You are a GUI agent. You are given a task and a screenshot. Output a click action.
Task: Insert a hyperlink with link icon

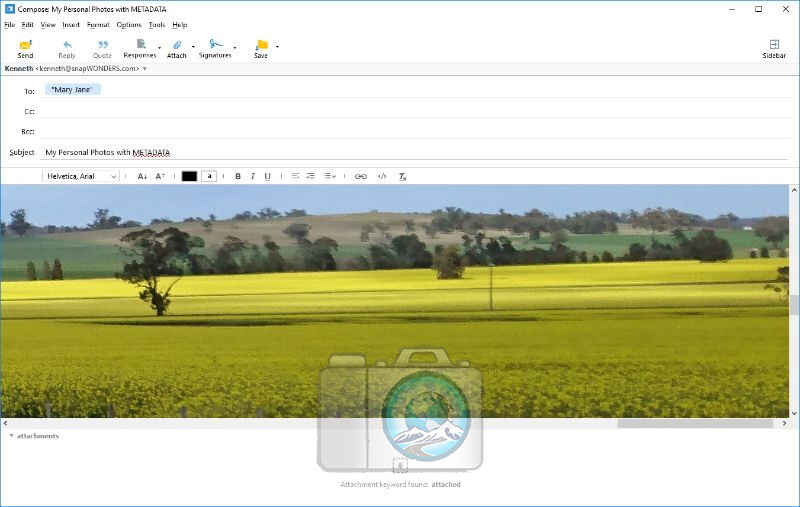point(360,176)
